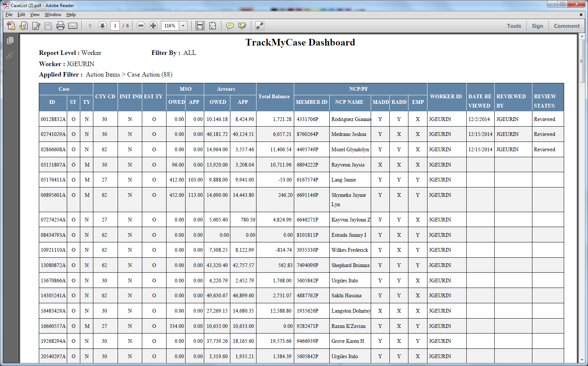Click the Create PDF online icon
Viewport: 588px width, 366px height.
[11, 26]
